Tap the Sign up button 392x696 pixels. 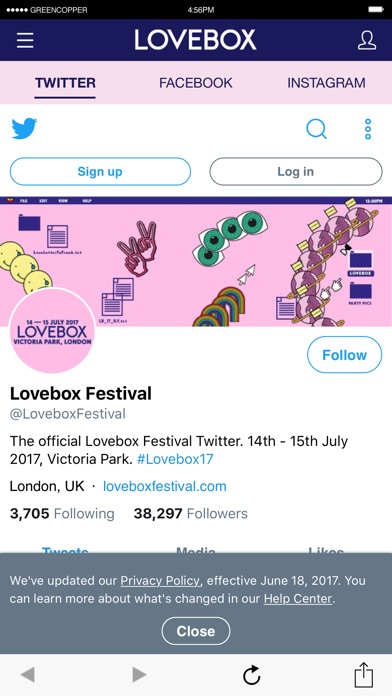coord(100,171)
